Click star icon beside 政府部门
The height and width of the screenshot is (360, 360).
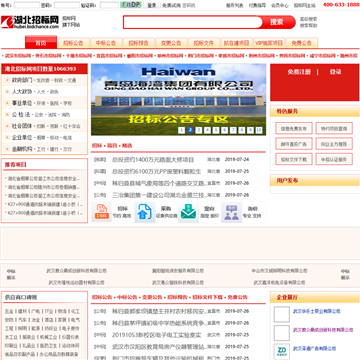[x=7, y=80]
